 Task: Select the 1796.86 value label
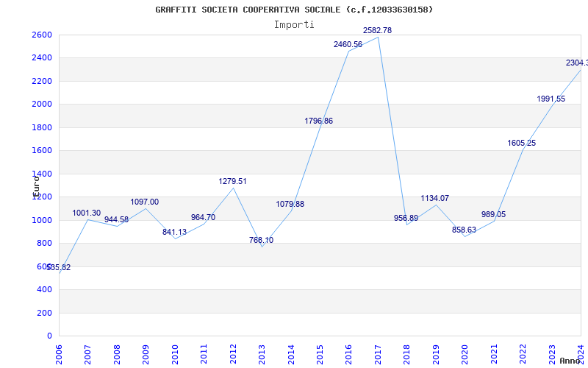319,121
